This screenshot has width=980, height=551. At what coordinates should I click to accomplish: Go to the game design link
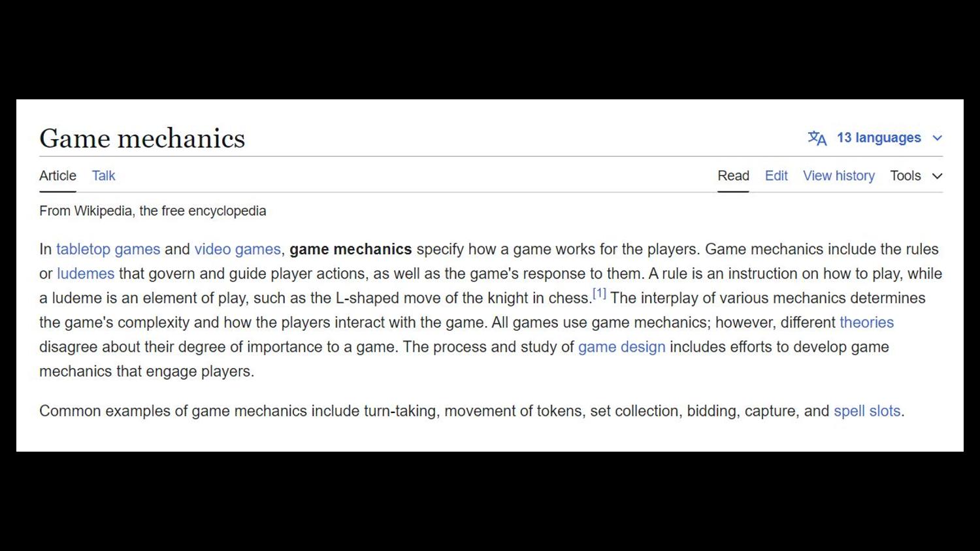tap(621, 346)
